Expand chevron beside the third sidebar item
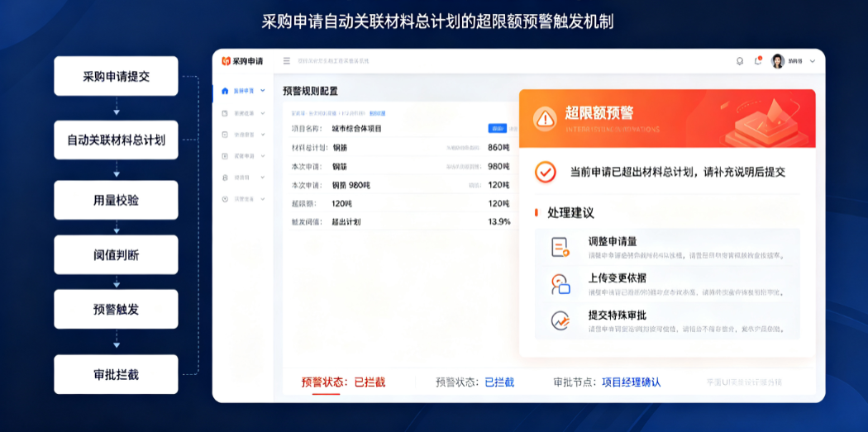 [x=262, y=135]
